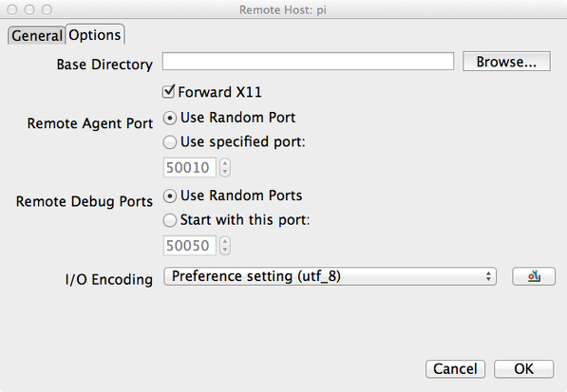This screenshot has width=567, height=392.
Task: Select Use specified port radio button
Action: 170,142
